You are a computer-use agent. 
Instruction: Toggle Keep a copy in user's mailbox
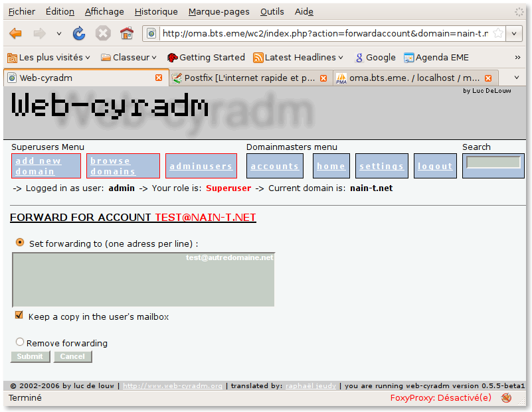click(x=19, y=315)
